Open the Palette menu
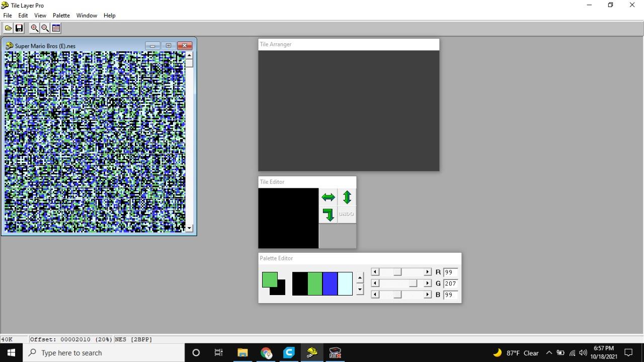The width and height of the screenshot is (644, 362). pos(61,16)
